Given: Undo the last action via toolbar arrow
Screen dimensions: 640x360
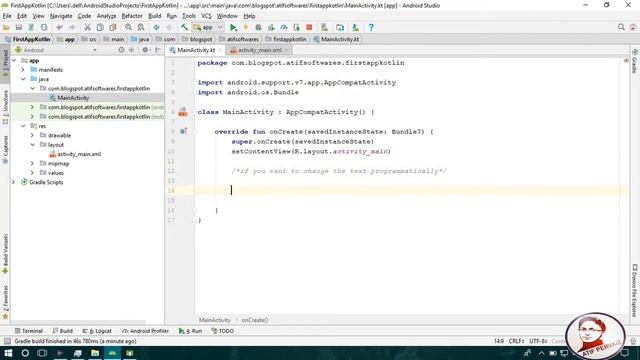Looking at the screenshot, I should point(60,27).
